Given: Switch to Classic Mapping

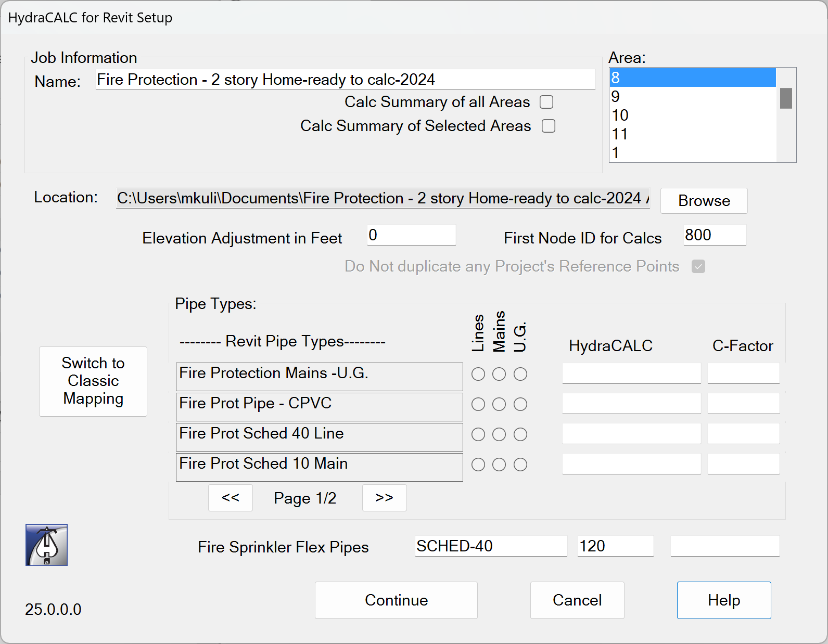Looking at the screenshot, I should (x=93, y=381).
